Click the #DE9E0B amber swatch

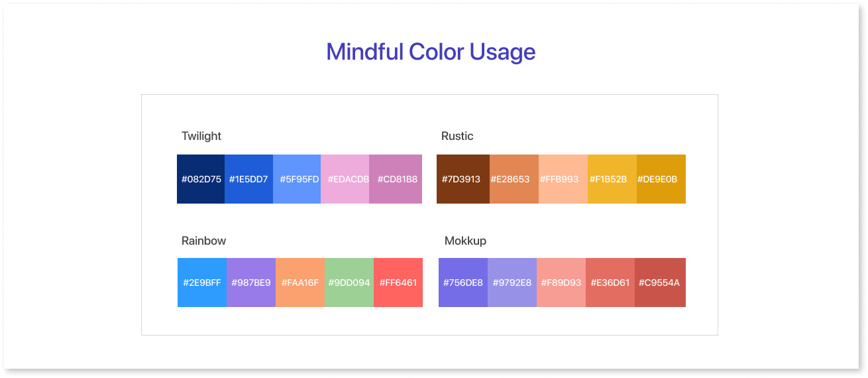coord(661,179)
